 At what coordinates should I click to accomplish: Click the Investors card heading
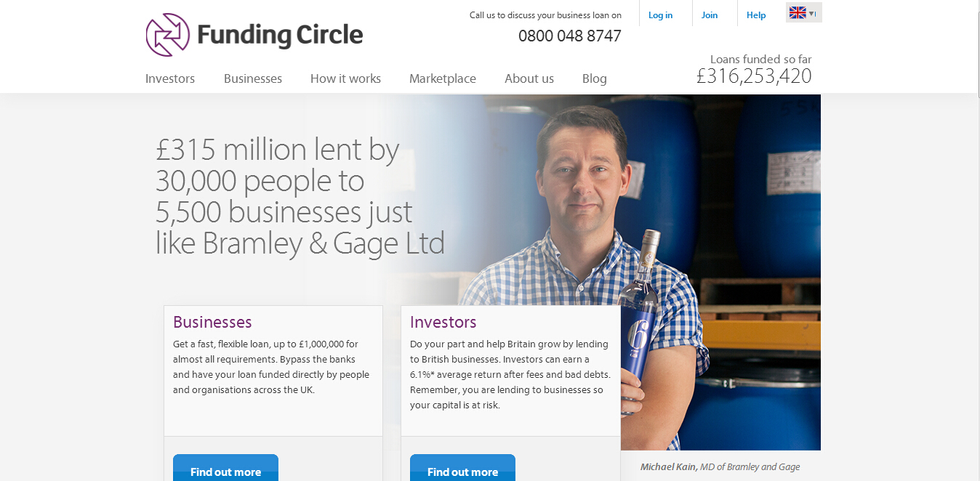pyautogui.click(x=443, y=322)
